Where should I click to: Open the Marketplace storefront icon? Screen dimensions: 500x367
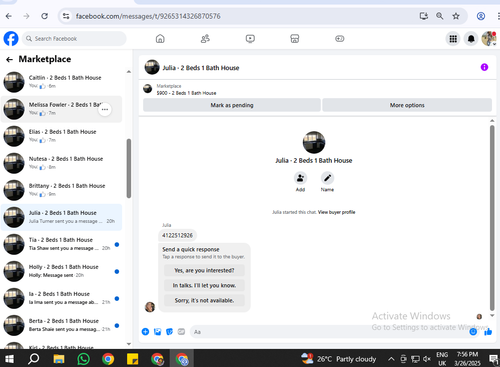click(x=295, y=39)
